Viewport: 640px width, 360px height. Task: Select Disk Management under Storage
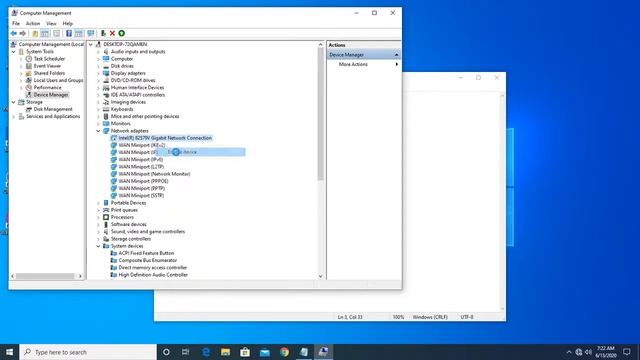[x=53, y=109]
